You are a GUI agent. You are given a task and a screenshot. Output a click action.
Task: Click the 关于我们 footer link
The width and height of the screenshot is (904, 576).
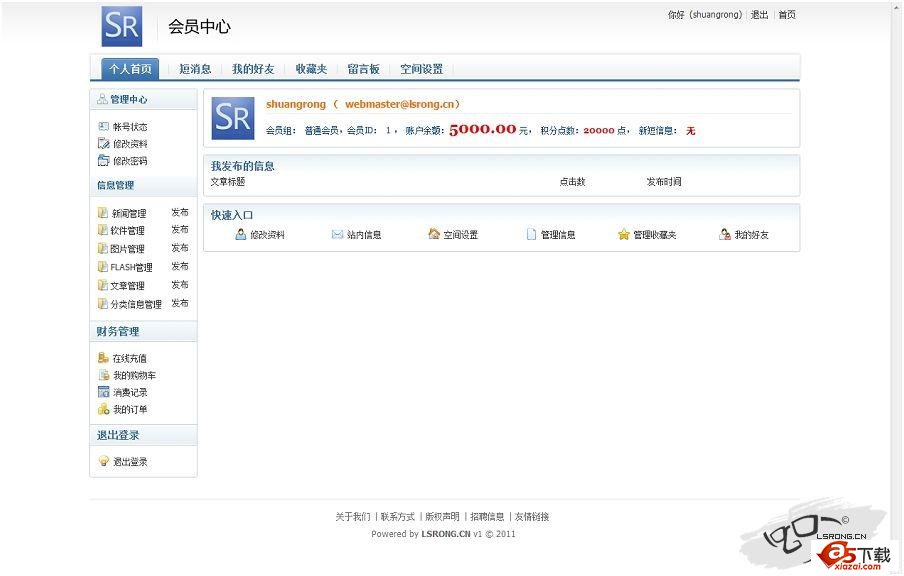[x=352, y=517]
